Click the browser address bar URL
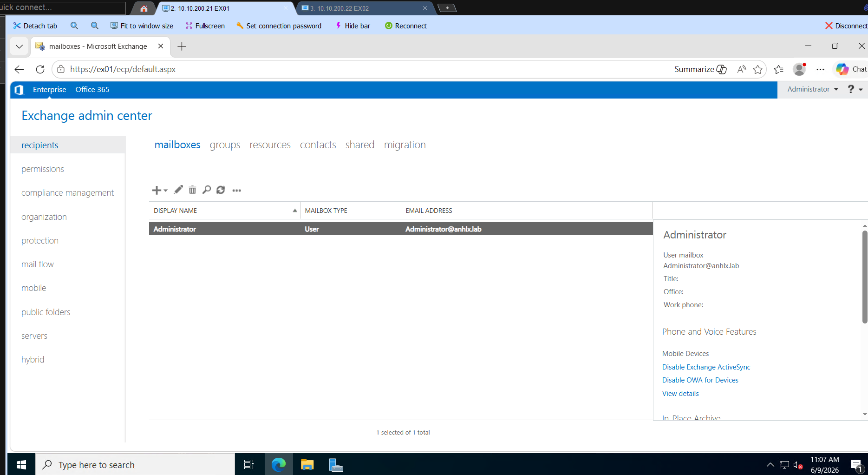868x475 pixels. click(x=123, y=69)
